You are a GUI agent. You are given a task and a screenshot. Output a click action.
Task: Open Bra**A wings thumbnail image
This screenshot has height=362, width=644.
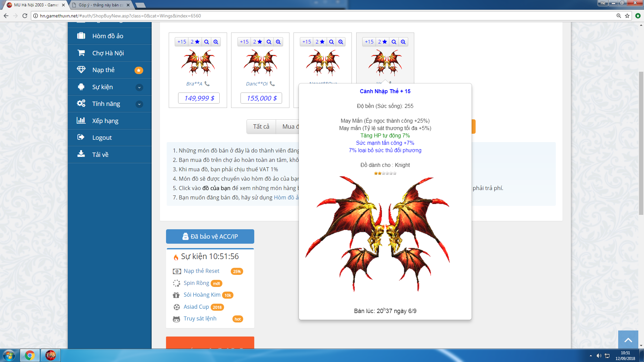click(x=198, y=63)
